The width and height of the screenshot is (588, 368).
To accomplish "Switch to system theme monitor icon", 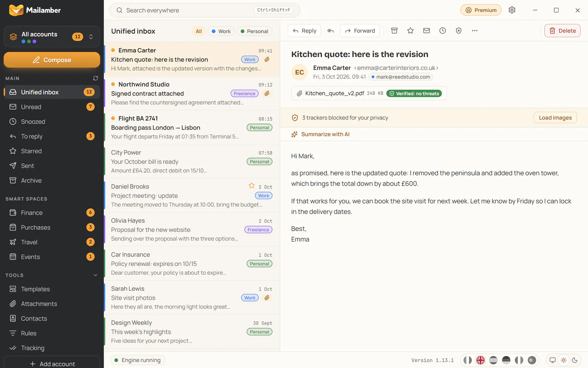I will point(552,360).
